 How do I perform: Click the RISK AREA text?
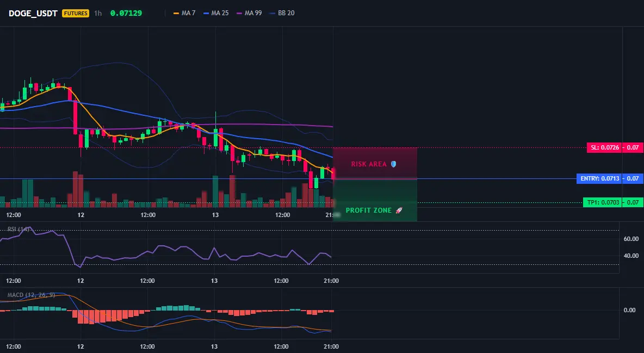pyautogui.click(x=369, y=164)
